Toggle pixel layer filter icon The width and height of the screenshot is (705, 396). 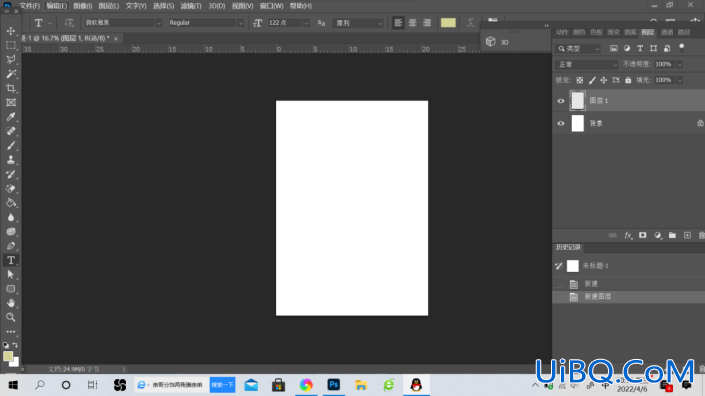(x=614, y=49)
